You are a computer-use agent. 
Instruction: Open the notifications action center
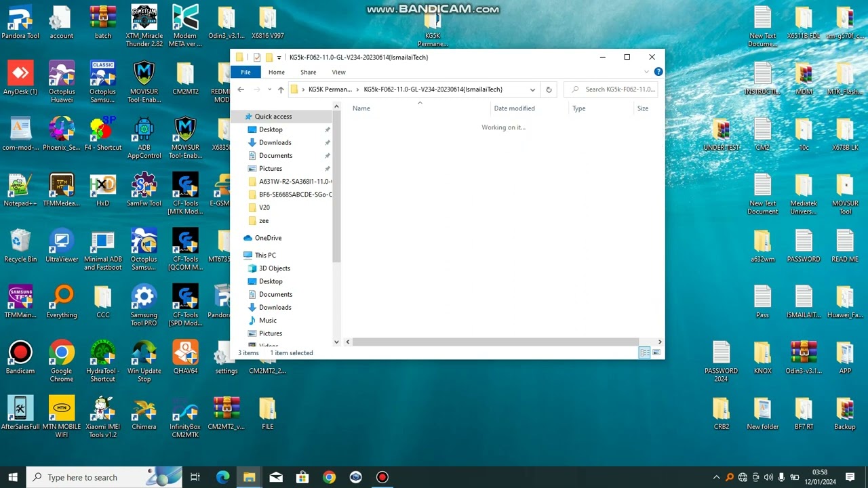pyautogui.click(x=850, y=477)
